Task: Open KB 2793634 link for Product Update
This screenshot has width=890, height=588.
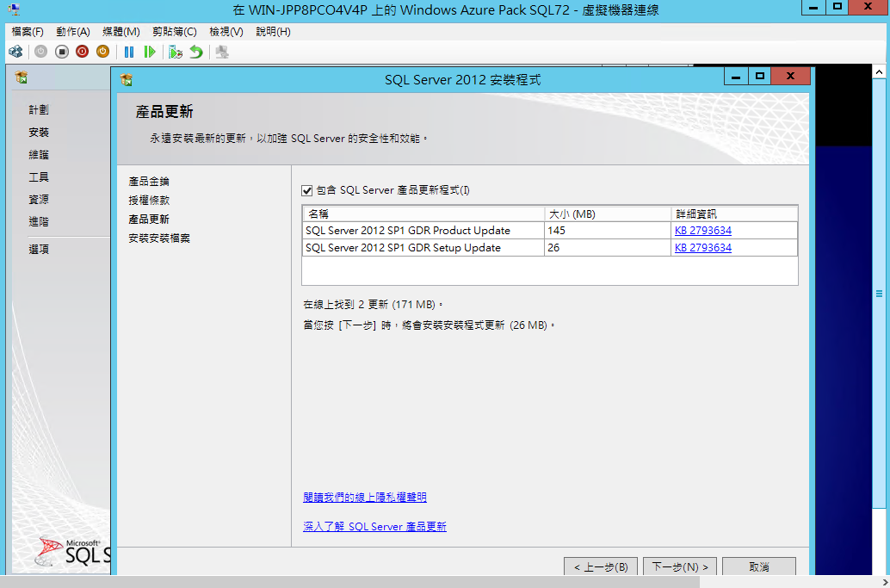Action: click(x=702, y=231)
